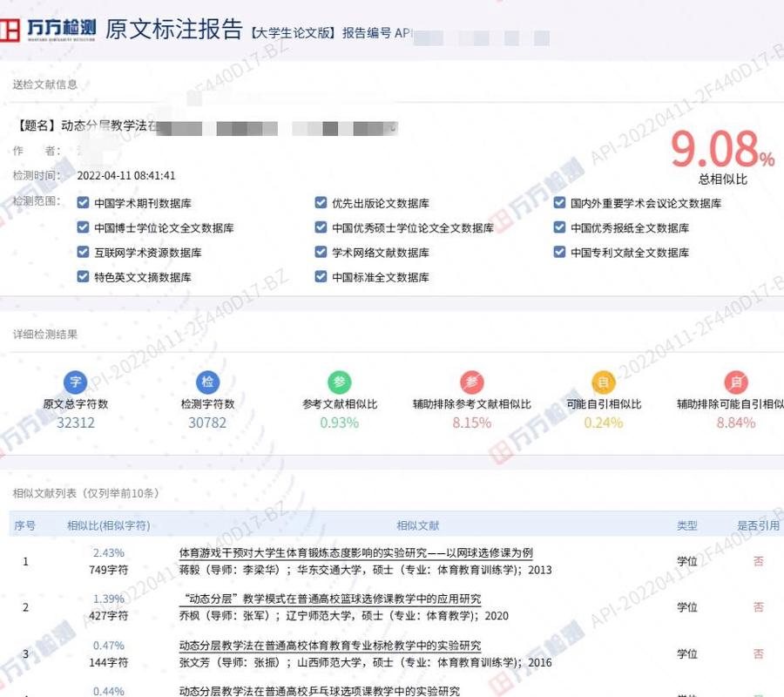Click the 否 citation status for entry 2
Screen dimensions: 784x697
(758, 607)
